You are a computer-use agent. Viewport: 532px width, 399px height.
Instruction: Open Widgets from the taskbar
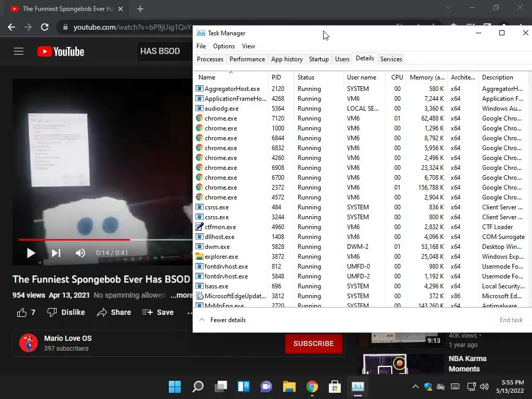[244, 387]
